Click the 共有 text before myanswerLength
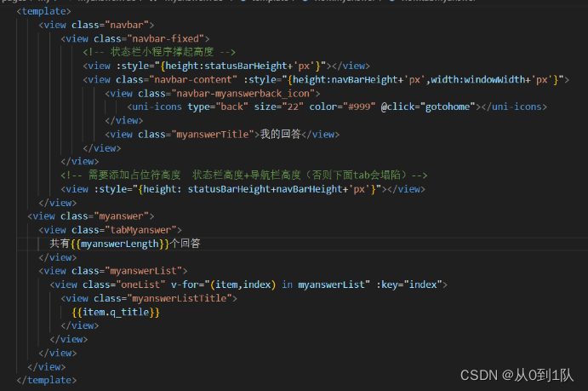The width and height of the screenshot is (588, 391). pyautogui.click(x=60, y=244)
